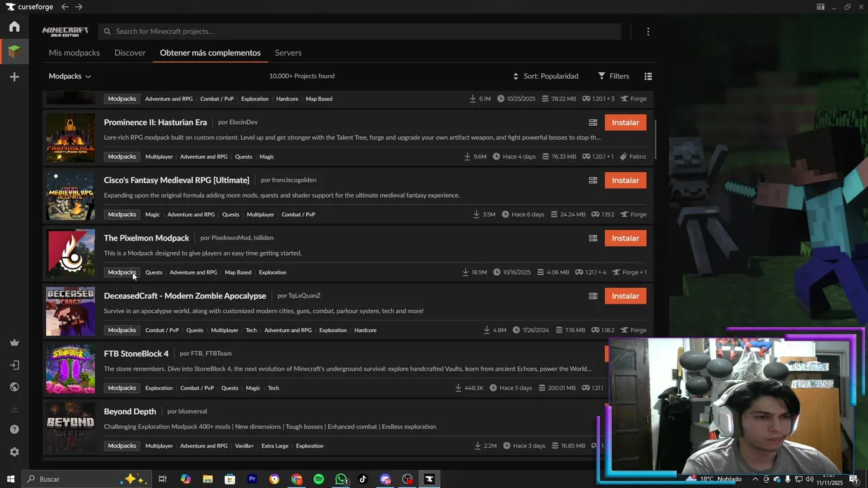Open Adobe Premiere Pro from the taskbar
Image resolution: width=868 pixels, height=488 pixels.
(252, 479)
